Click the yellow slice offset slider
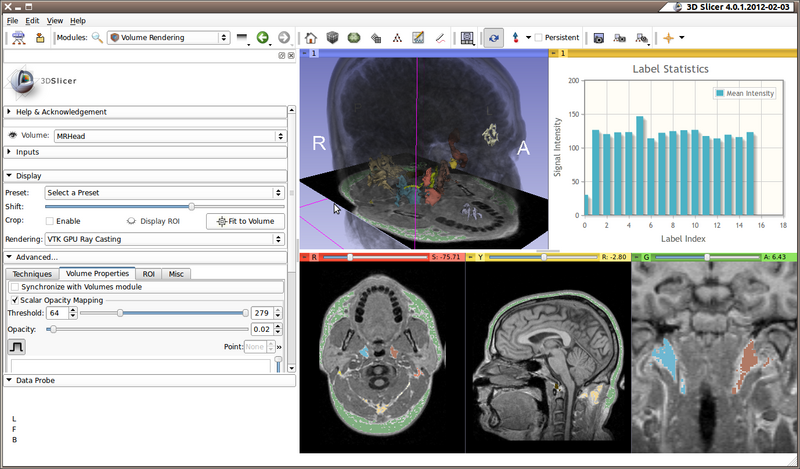800x469 pixels. coord(542,257)
